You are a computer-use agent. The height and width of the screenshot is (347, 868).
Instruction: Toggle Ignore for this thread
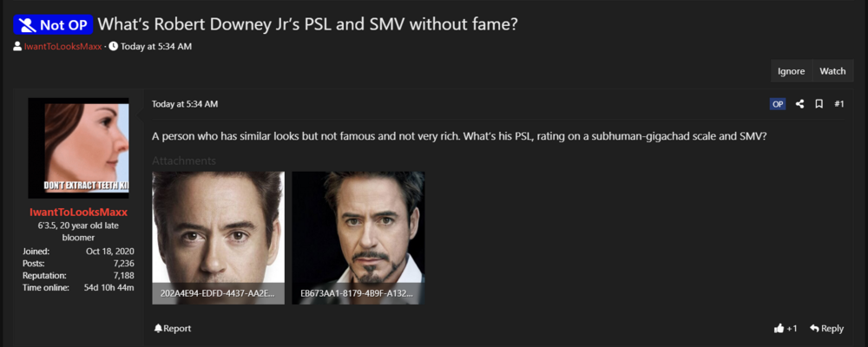(x=791, y=71)
